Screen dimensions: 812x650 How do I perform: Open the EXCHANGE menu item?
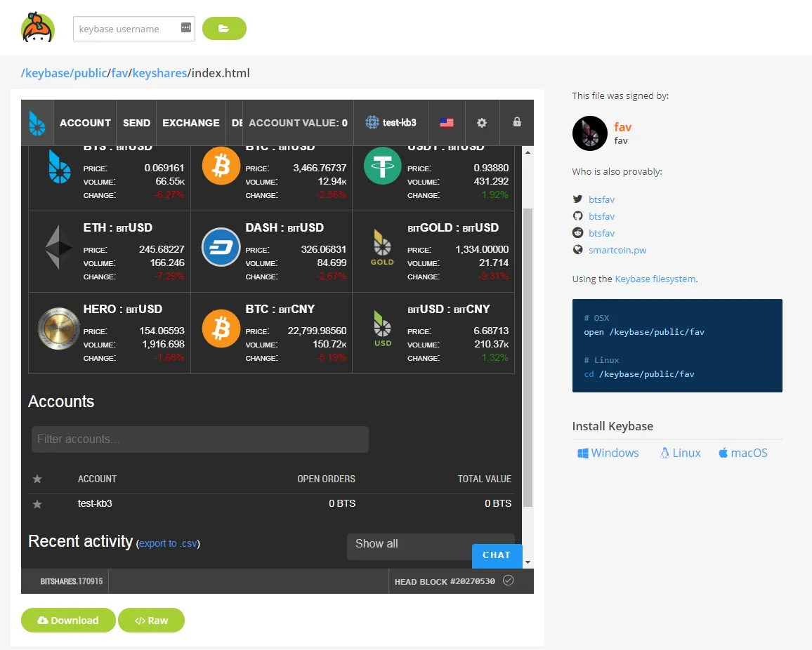(190, 123)
